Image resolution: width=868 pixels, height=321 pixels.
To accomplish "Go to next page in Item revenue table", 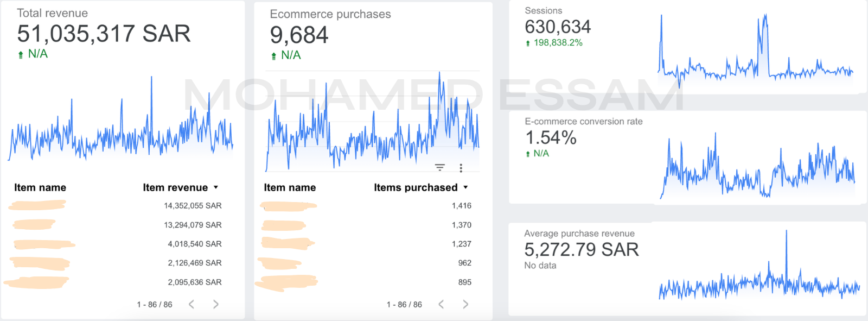I will [216, 304].
